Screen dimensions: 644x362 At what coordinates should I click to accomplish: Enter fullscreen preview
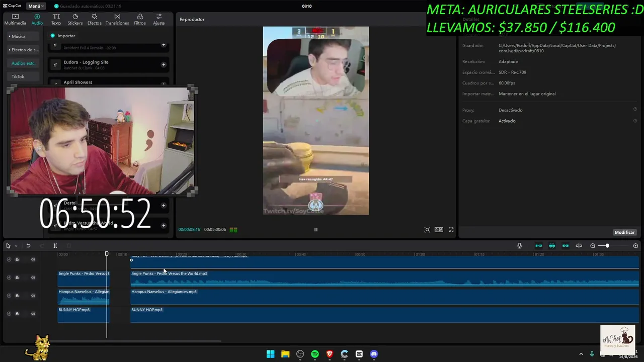[451, 230]
